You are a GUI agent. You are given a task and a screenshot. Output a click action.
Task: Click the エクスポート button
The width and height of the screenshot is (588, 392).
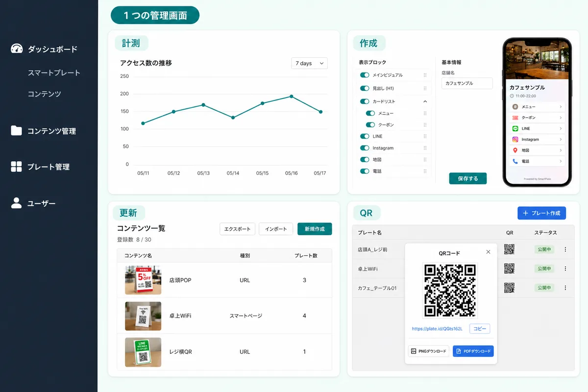[237, 229]
